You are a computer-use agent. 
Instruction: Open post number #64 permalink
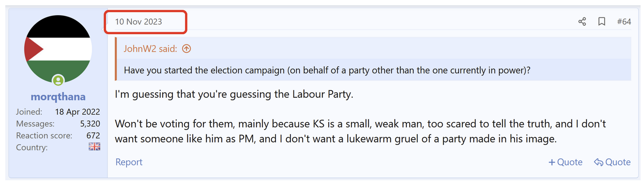coord(624,21)
